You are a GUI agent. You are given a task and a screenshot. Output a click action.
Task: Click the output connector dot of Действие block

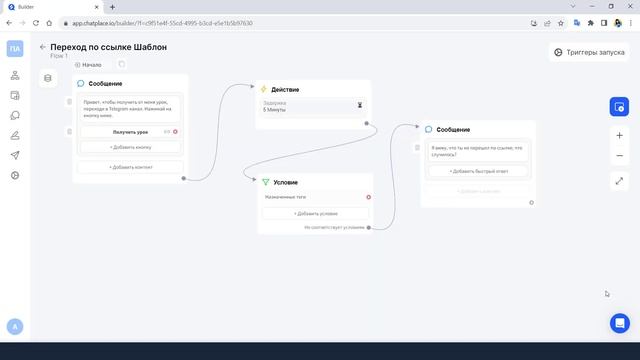pyautogui.click(x=367, y=123)
